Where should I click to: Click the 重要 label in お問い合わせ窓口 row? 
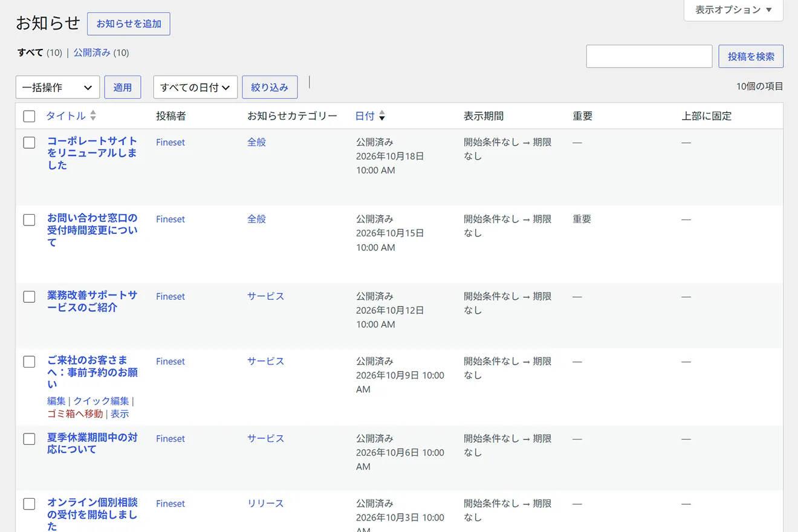[x=582, y=219]
